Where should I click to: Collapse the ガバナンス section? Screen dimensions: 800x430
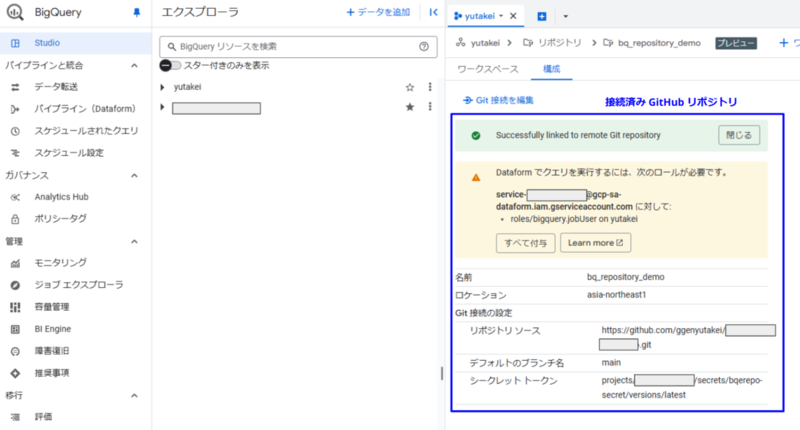click(x=134, y=175)
